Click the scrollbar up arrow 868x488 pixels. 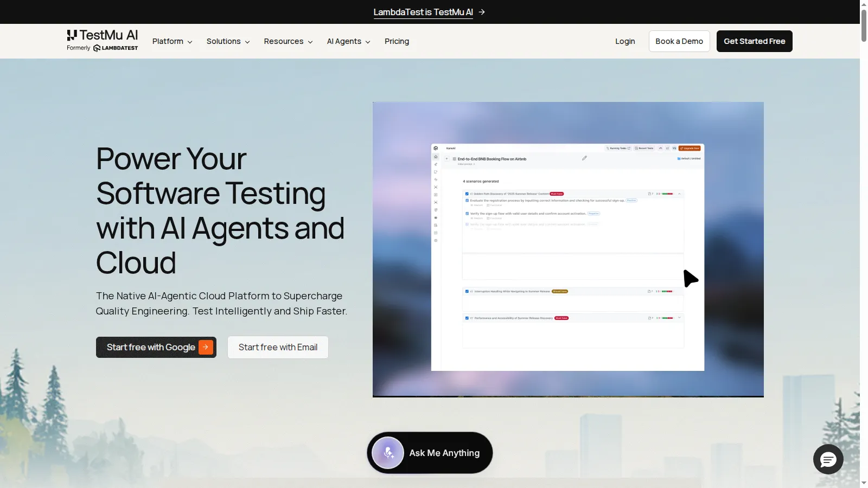tap(864, 4)
